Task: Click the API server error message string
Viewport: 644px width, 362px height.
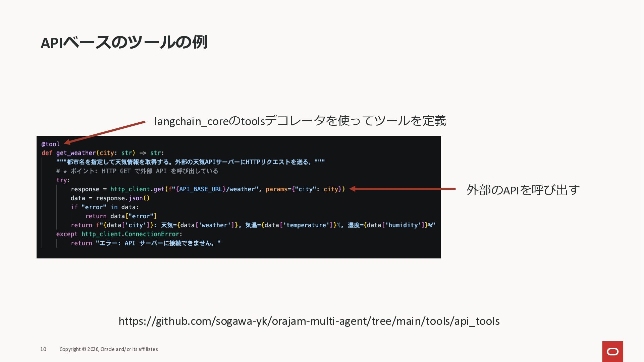Action: (x=158, y=243)
